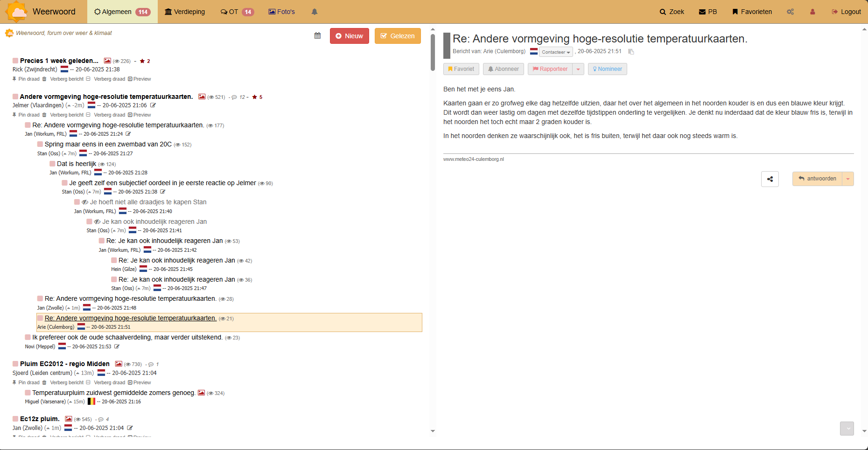The image size is (868, 450).
Task: Open the notifications bell in the navbar
Action: [315, 12]
